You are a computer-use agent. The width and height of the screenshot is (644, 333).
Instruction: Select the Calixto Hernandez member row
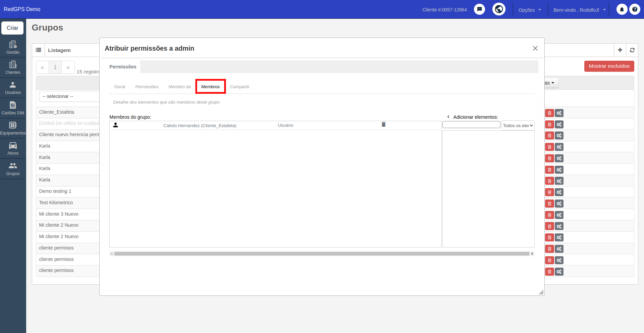(275, 125)
